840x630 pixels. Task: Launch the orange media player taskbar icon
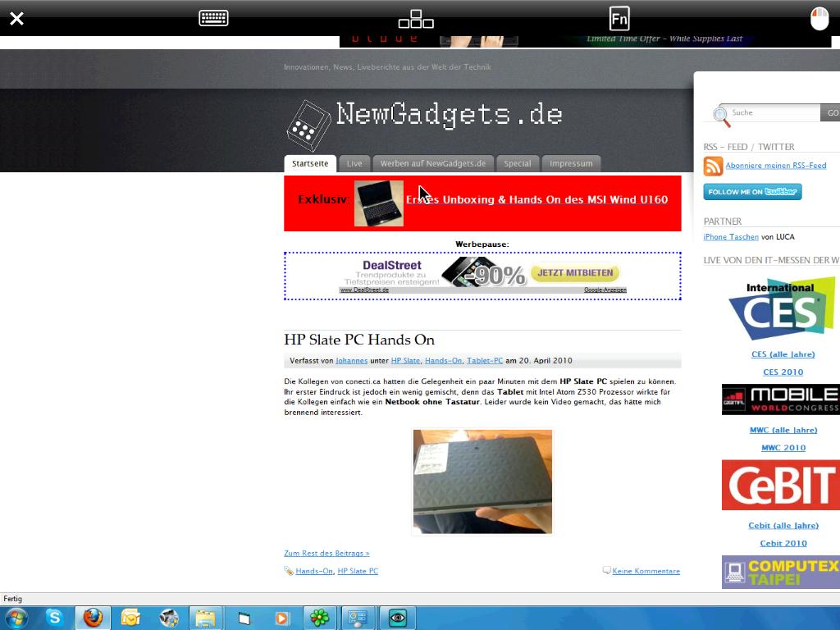[x=281, y=619]
